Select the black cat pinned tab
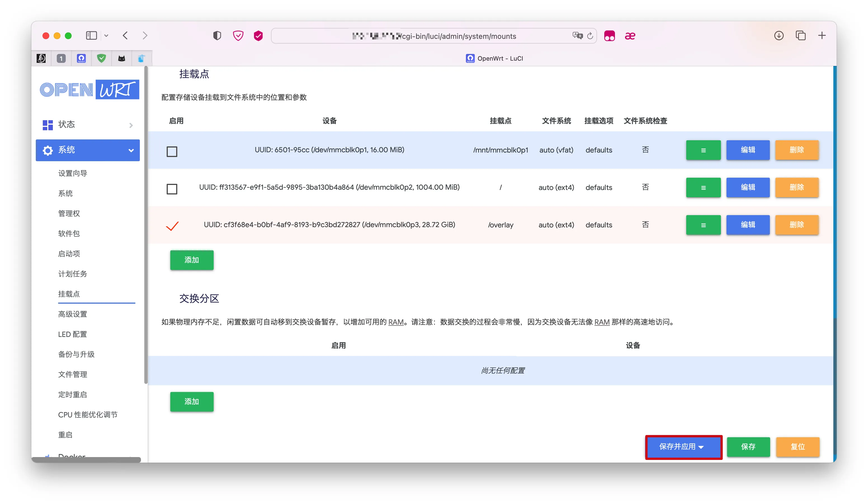868x504 pixels. click(x=122, y=58)
